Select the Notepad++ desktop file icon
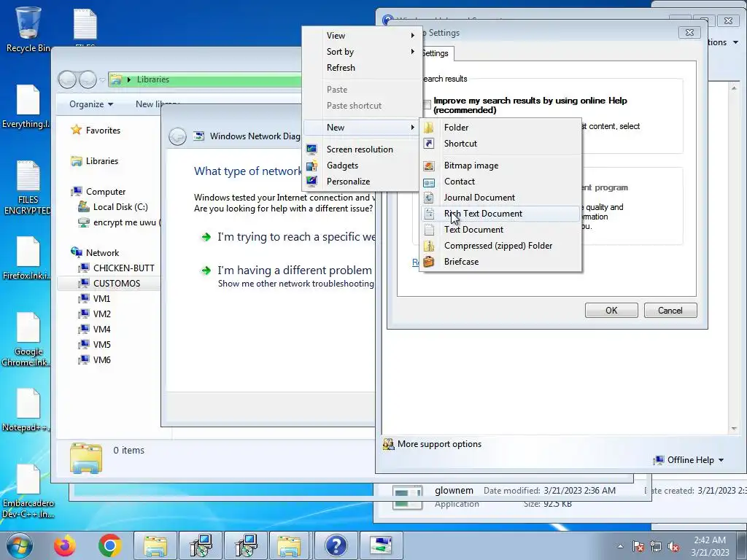747x560 pixels. (x=27, y=411)
